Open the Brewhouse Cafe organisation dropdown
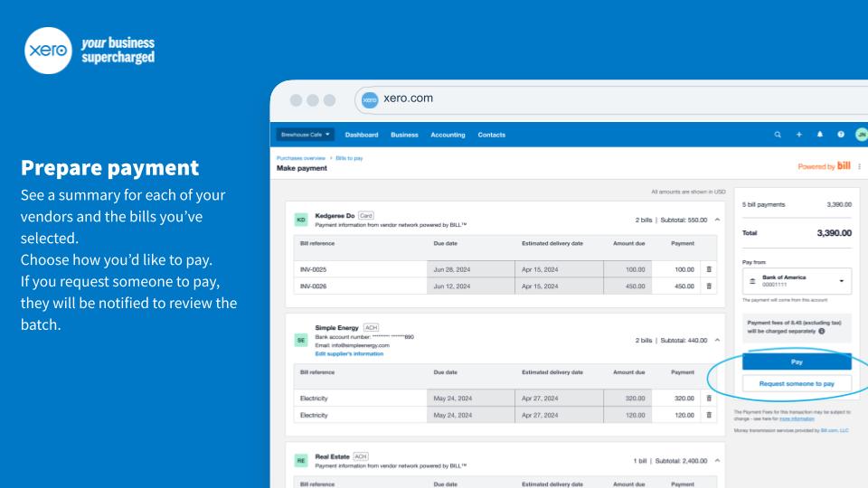The height and width of the screenshot is (488, 868). [x=305, y=135]
